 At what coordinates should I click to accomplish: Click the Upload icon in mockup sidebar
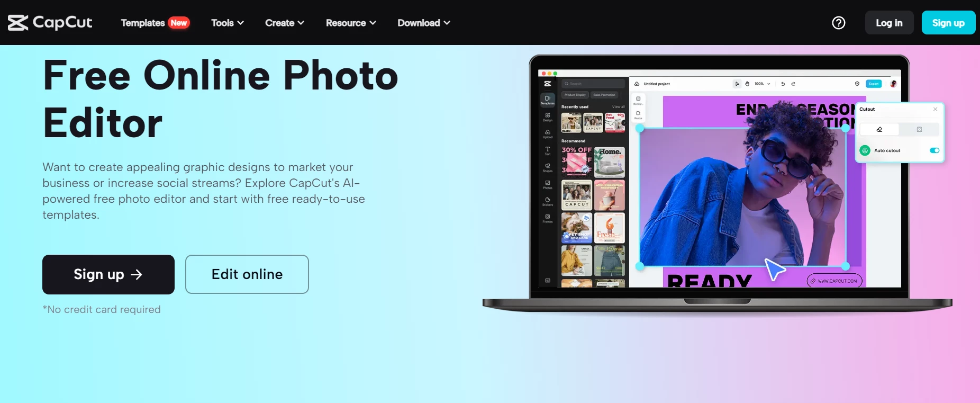[x=547, y=133]
